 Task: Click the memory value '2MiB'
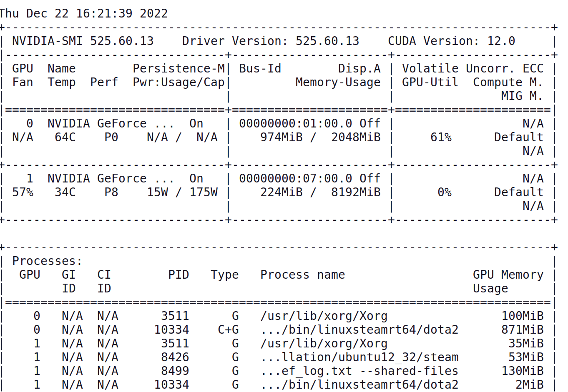click(x=529, y=385)
